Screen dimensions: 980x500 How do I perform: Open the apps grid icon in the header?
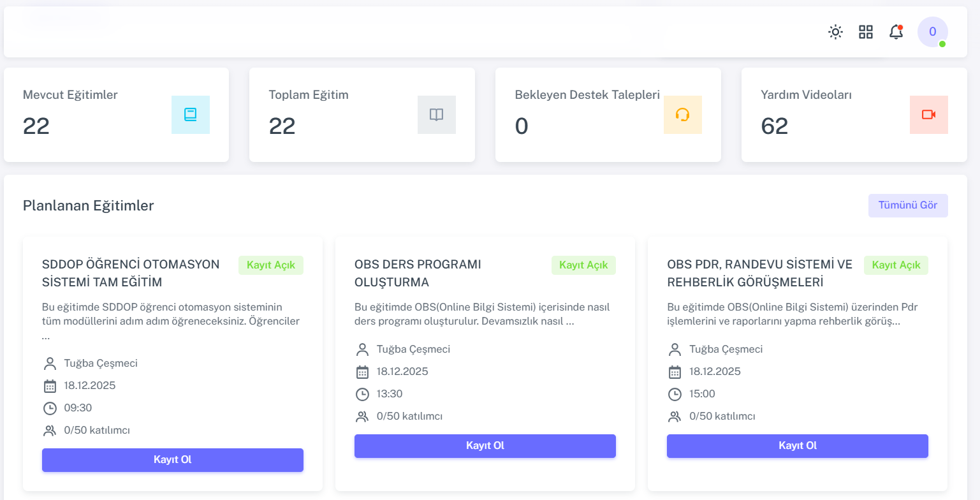pos(865,32)
